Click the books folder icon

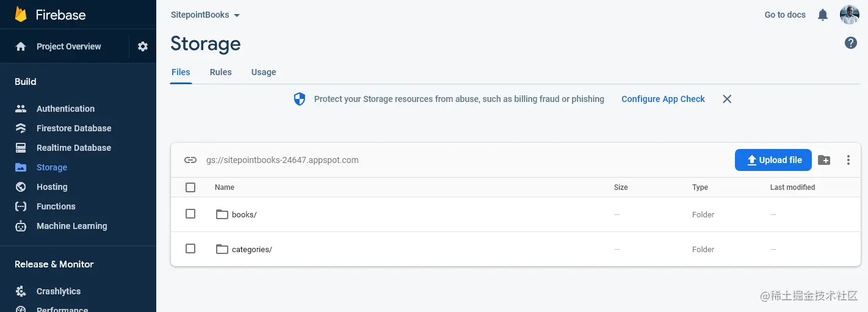[x=222, y=214]
